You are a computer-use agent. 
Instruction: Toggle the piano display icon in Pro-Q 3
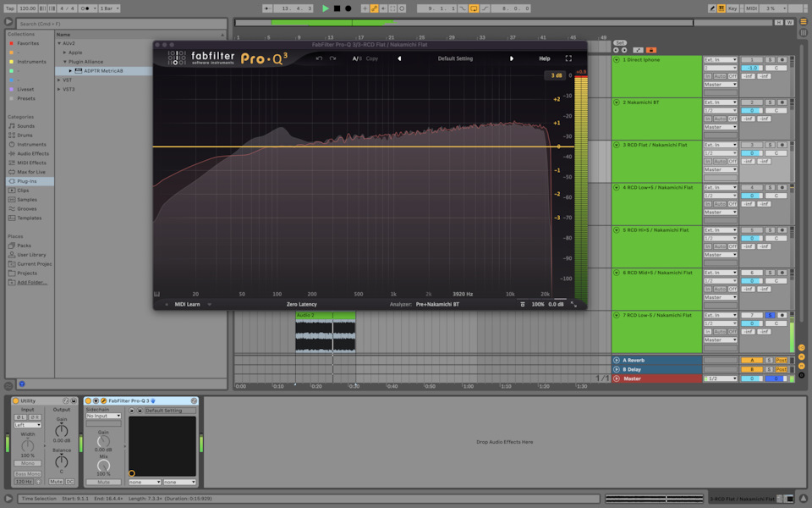(x=157, y=294)
